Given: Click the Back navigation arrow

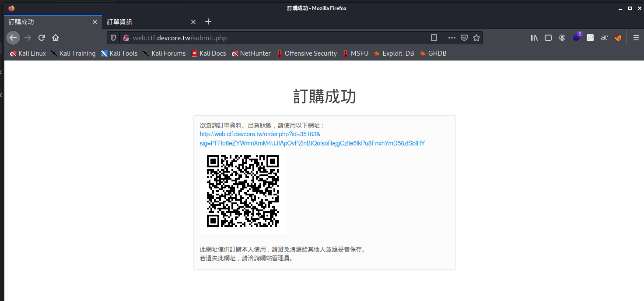Looking at the screenshot, I should tap(13, 38).
